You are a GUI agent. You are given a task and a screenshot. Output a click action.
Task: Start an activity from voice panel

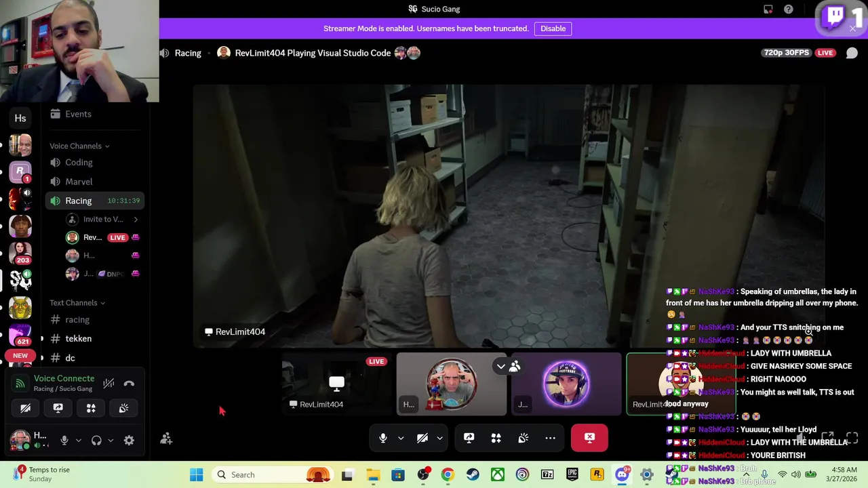tap(91, 408)
